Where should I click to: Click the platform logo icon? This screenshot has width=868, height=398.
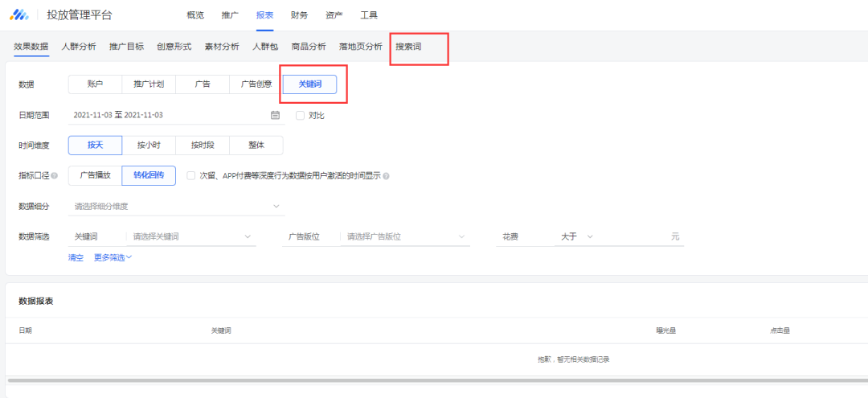pyautogui.click(x=18, y=15)
